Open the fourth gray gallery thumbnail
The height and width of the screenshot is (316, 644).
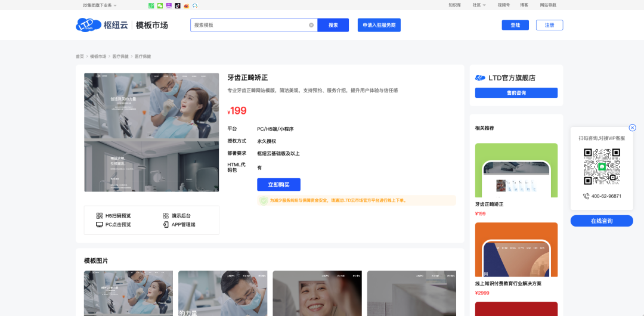click(x=411, y=293)
